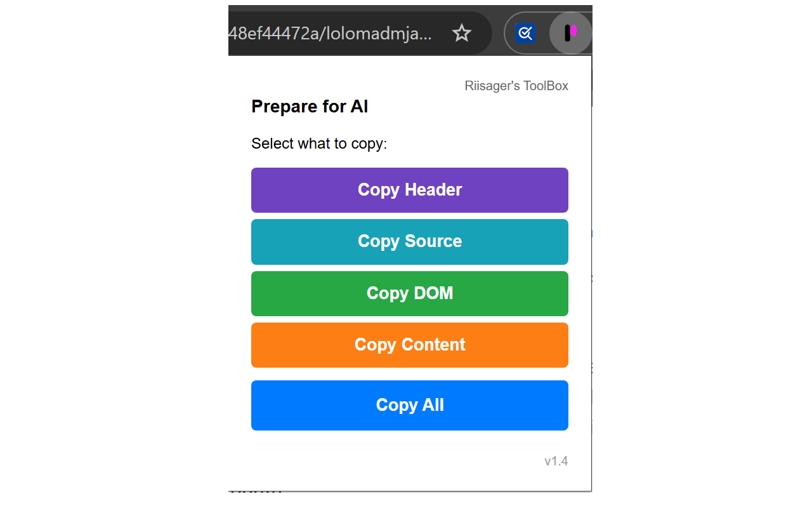
Task: Copy the DOM using the green button
Action: point(410,293)
